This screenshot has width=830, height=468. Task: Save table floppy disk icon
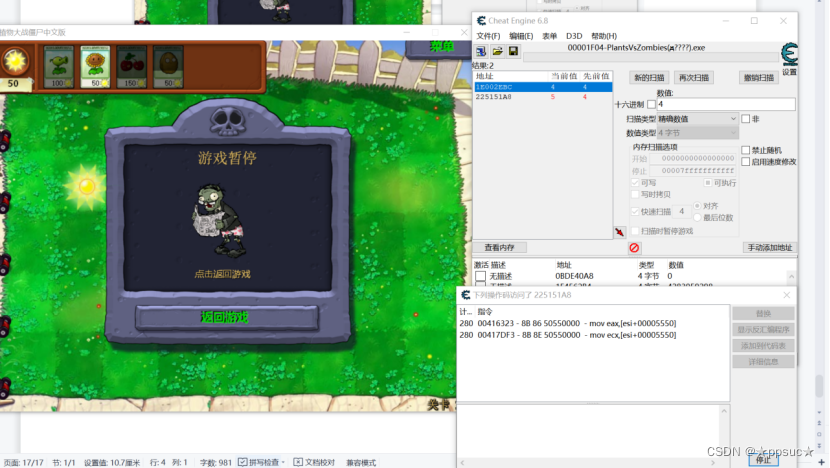coord(513,51)
